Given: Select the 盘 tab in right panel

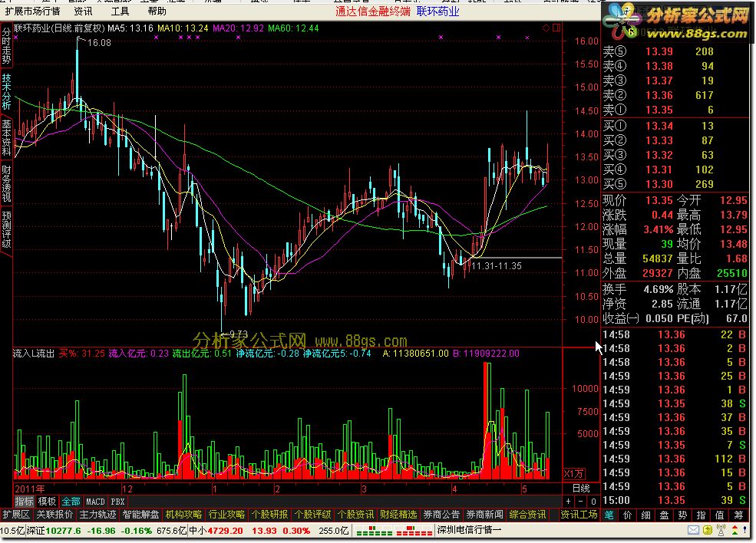Looking at the screenshot, I should [x=664, y=515].
